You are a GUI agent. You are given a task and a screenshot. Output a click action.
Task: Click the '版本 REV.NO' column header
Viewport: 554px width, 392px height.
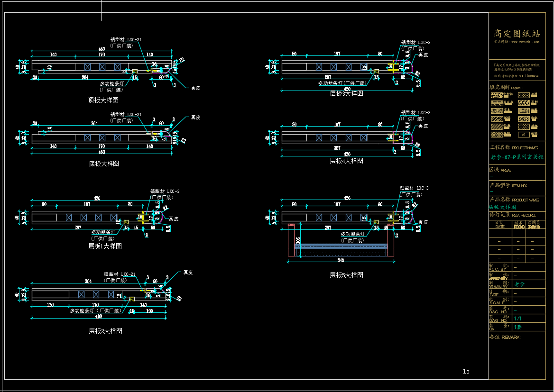coord(519,225)
